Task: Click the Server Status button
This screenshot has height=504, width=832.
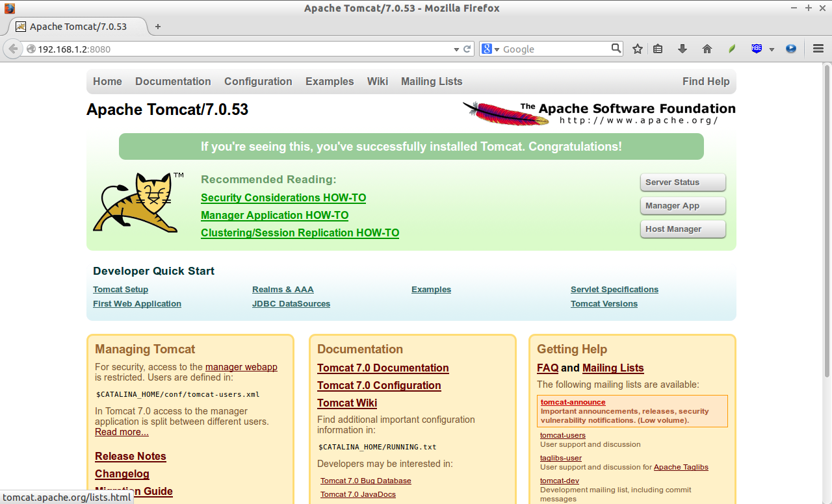Action: (682, 183)
